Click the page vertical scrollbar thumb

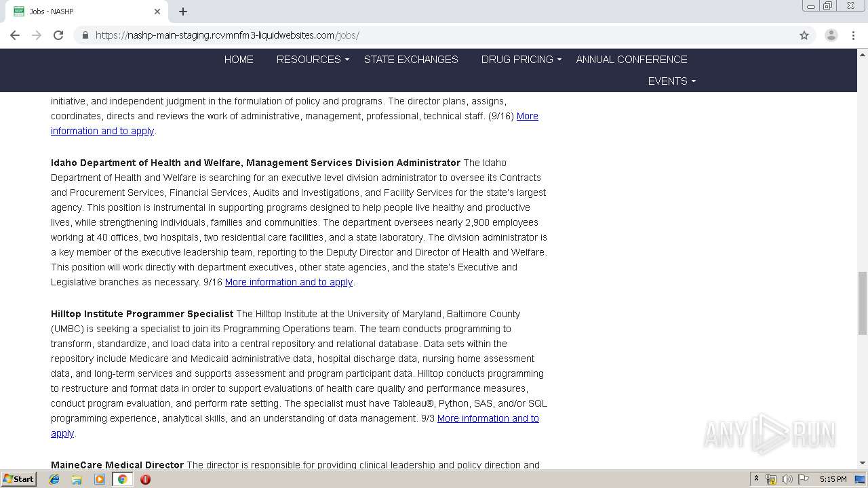(x=862, y=302)
